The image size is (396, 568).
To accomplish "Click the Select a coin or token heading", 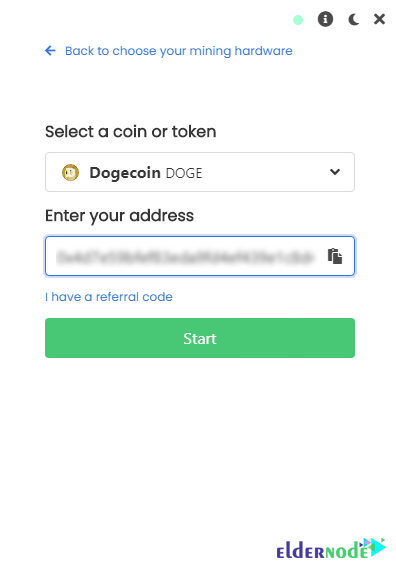I will [130, 131].
